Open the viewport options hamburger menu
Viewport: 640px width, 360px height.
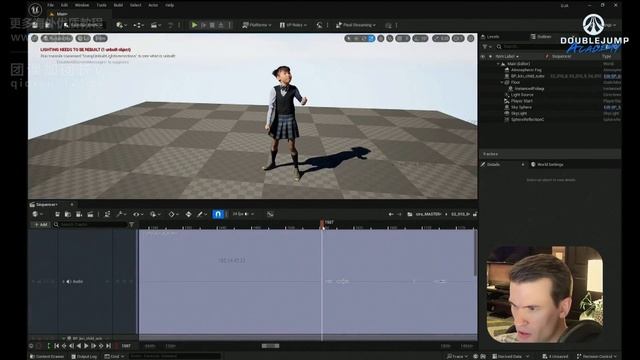35,38
